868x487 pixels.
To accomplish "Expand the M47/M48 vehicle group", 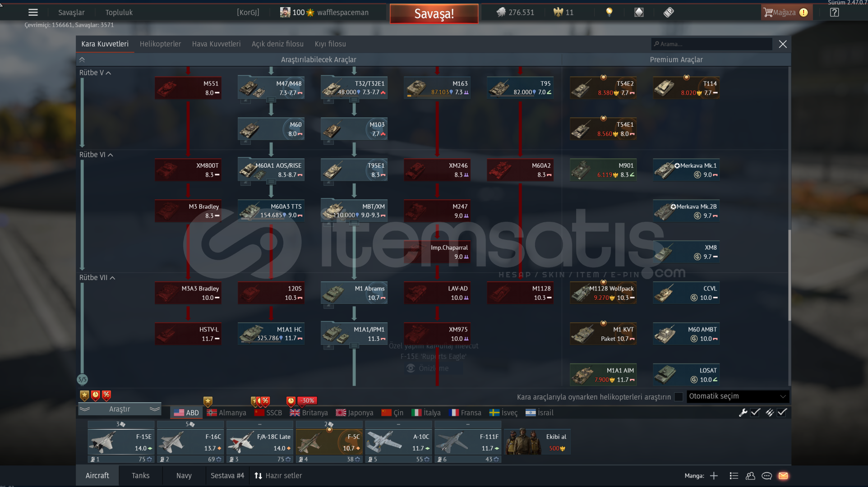I will [x=271, y=100].
